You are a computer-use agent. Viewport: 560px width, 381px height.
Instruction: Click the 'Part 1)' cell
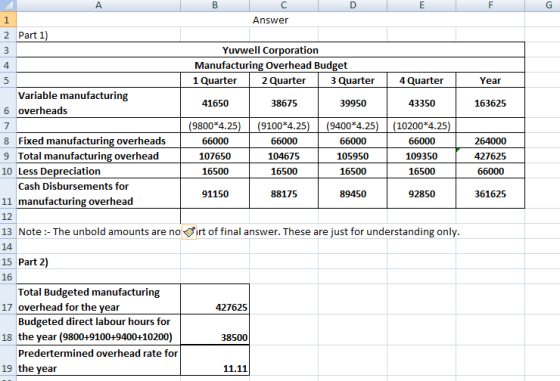point(99,35)
